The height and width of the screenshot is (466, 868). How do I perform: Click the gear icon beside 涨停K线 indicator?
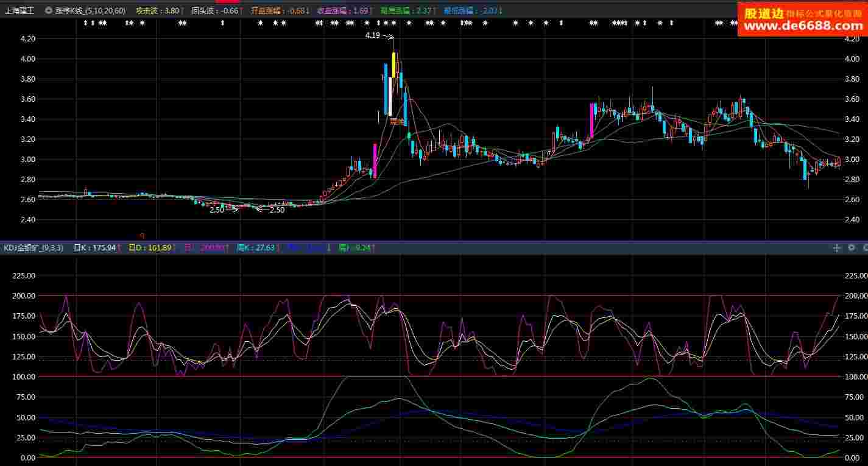point(49,11)
